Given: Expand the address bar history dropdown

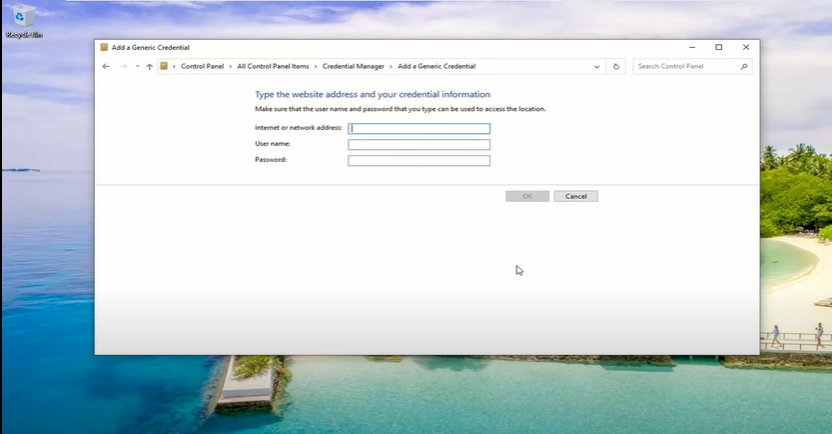Looking at the screenshot, I should (596, 67).
